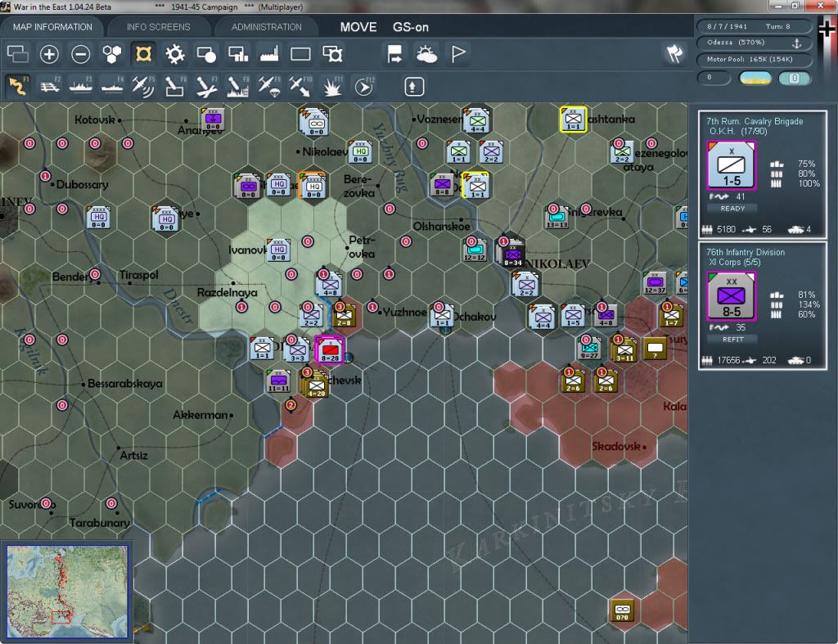
Task: Select Move mode F1 icon
Action: [x=18, y=86]
